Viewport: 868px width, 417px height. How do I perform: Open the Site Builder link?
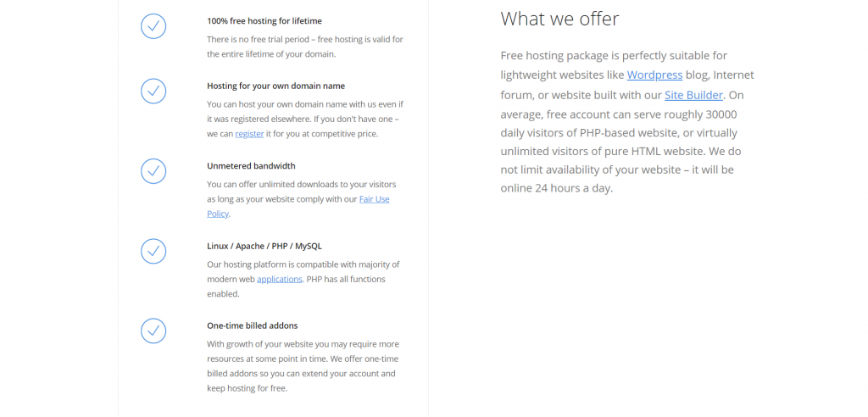693,95
